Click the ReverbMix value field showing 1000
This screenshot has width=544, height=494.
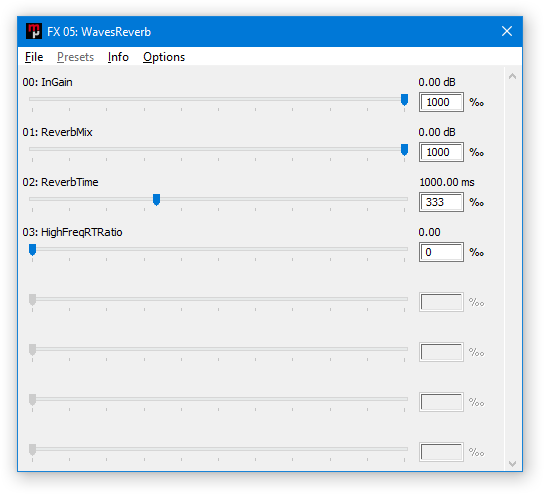coord(441,152)
